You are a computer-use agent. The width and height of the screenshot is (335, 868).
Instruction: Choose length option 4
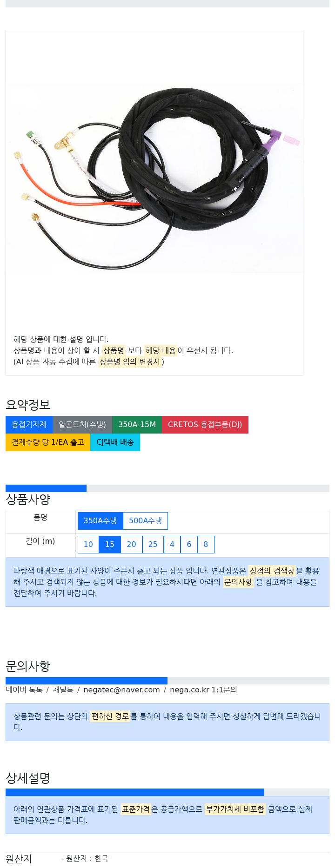(172, 545)
